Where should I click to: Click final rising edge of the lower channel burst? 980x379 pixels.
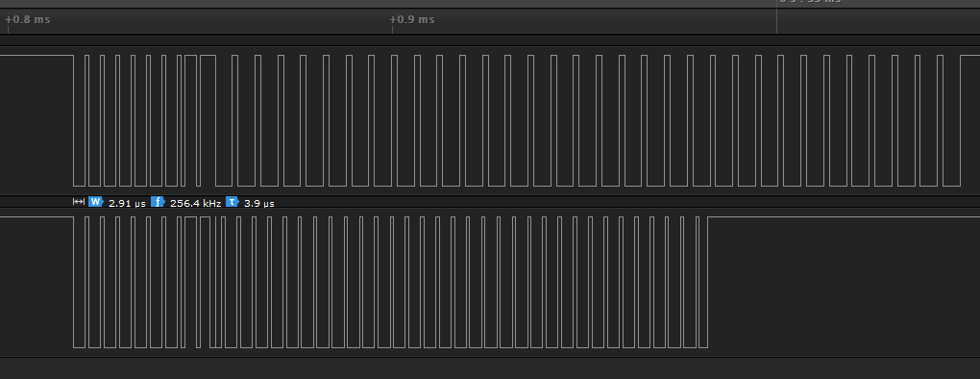[707, 282]
